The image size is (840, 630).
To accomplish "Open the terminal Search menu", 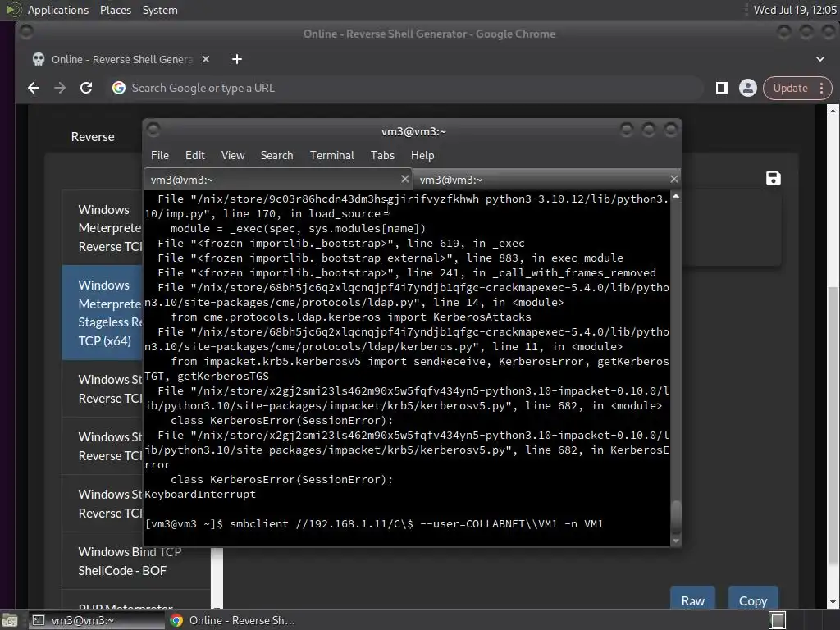I will coord(277,155).
